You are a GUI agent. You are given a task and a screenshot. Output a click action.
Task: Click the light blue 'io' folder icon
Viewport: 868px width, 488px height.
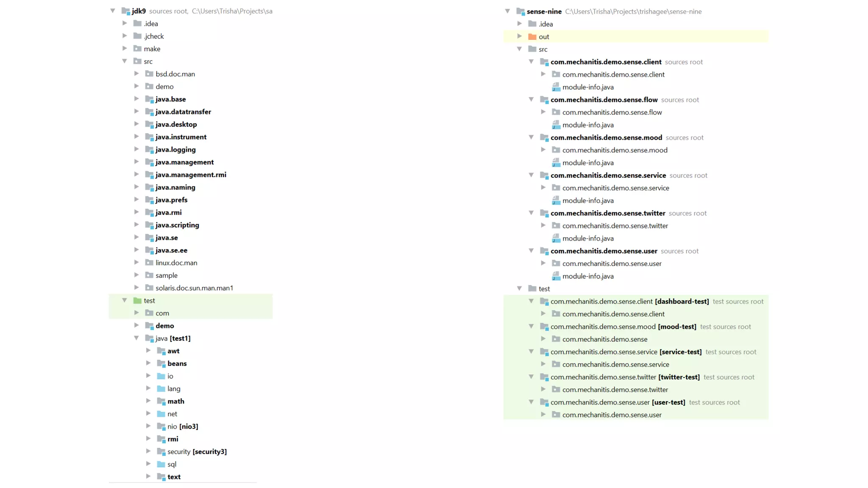point(161,376)
